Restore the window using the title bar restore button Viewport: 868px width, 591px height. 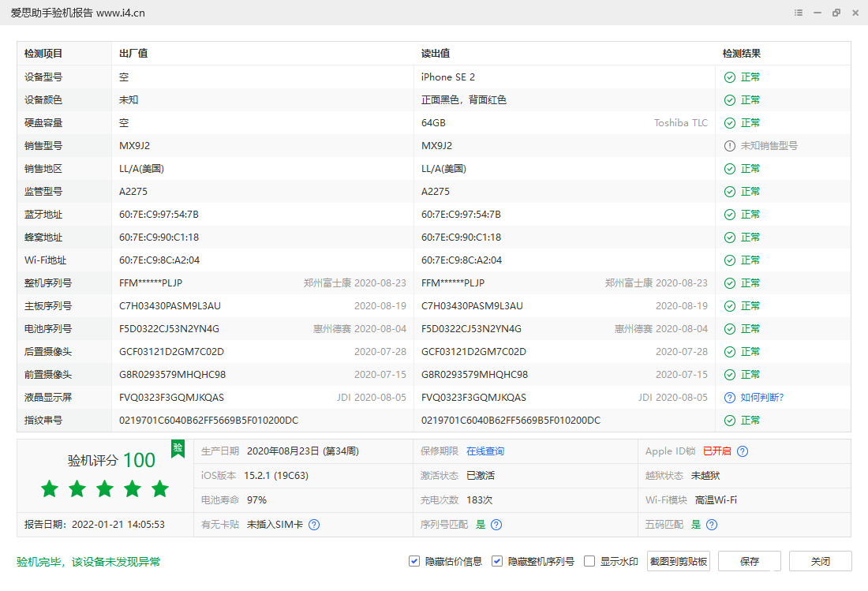836,13
